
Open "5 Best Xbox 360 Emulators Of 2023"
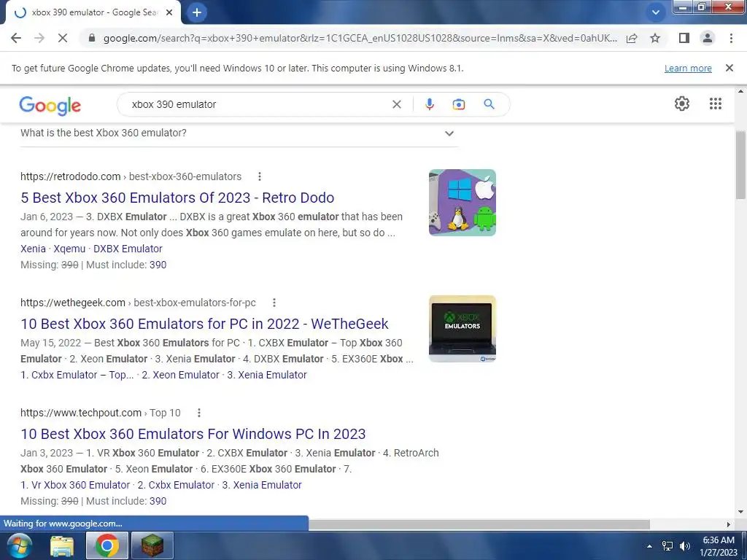coord(177,198)
